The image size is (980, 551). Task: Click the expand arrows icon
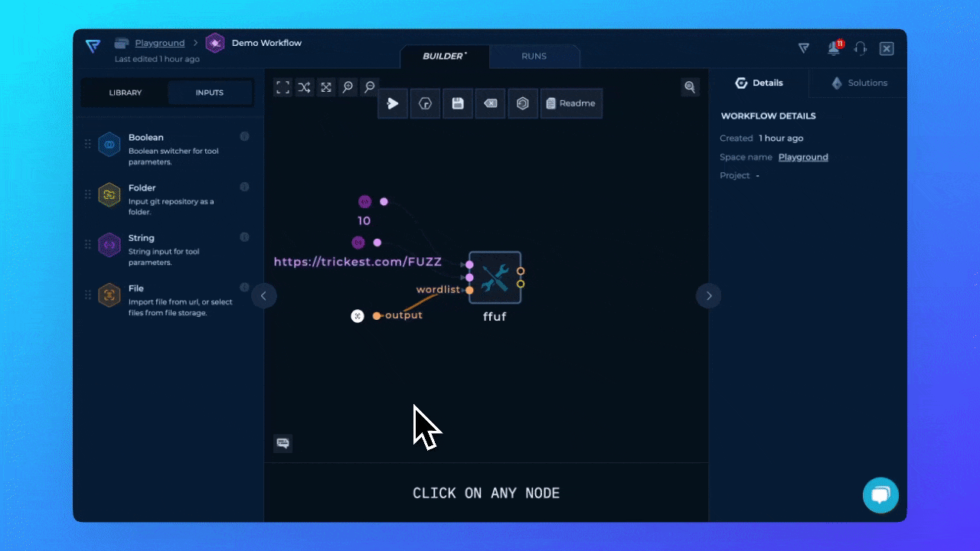pyautogui.click(x=326, y=87)
